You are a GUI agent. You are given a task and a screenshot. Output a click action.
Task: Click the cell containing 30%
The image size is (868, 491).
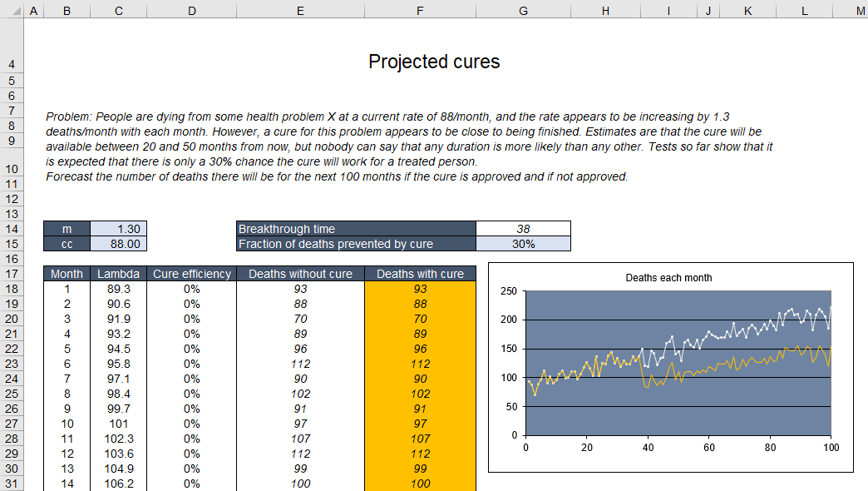(x=523, y=244)
